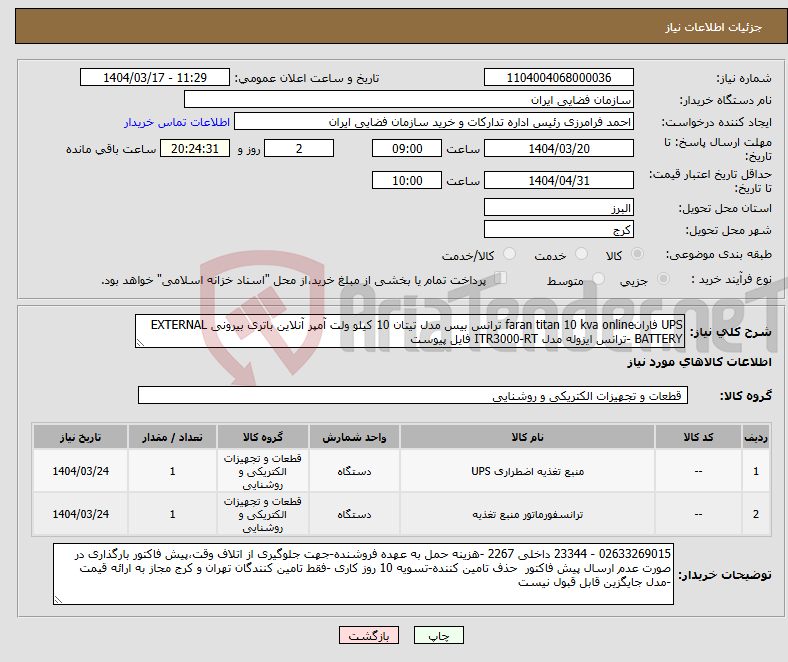Click quantity 1 in the UPS row
The image size is (788, 662).
coord(172,471)
